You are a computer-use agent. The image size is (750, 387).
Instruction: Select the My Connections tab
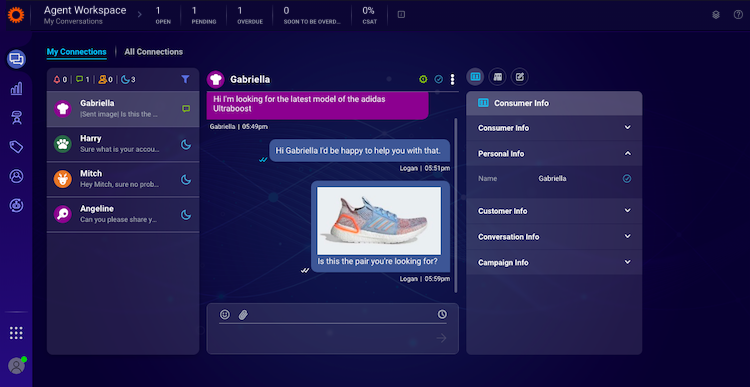77,52
